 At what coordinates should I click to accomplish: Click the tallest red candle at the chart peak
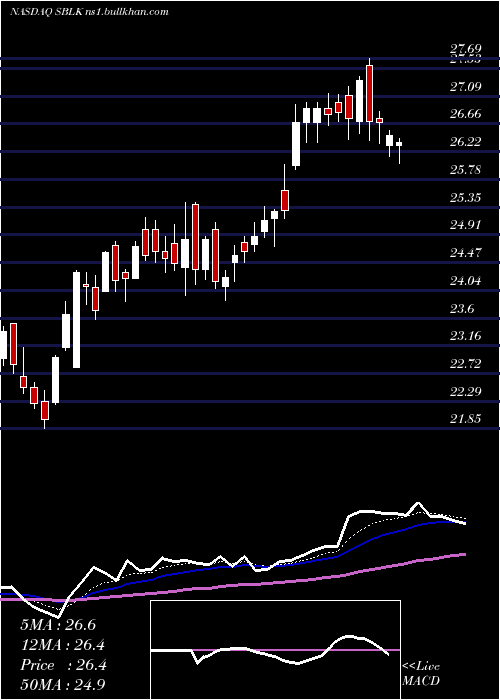pos(369,93)
